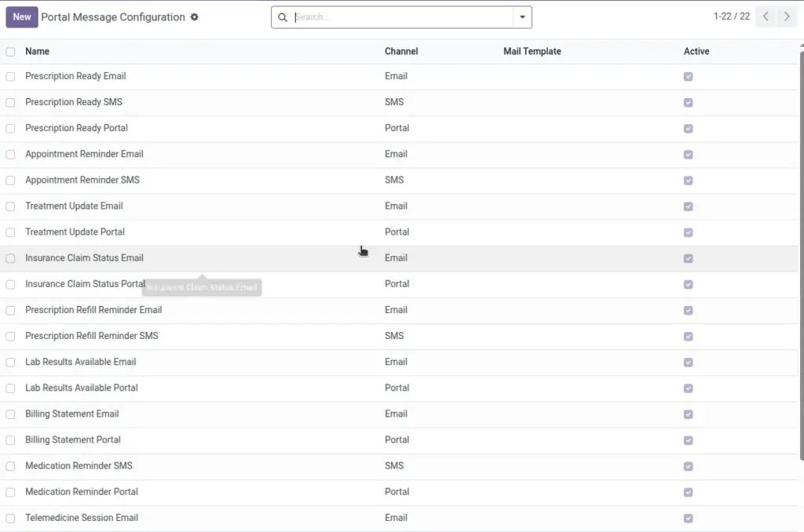Sort by the Channel column header
Viewport: 804px width, 532px height.
click(x=401, y=51)
